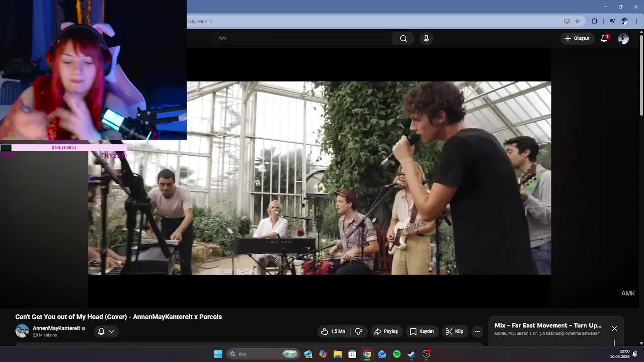The image size is (644, 362).
Task: Open Chrome profile avatar
Action: pyautogui.click(x=624, y=21)
